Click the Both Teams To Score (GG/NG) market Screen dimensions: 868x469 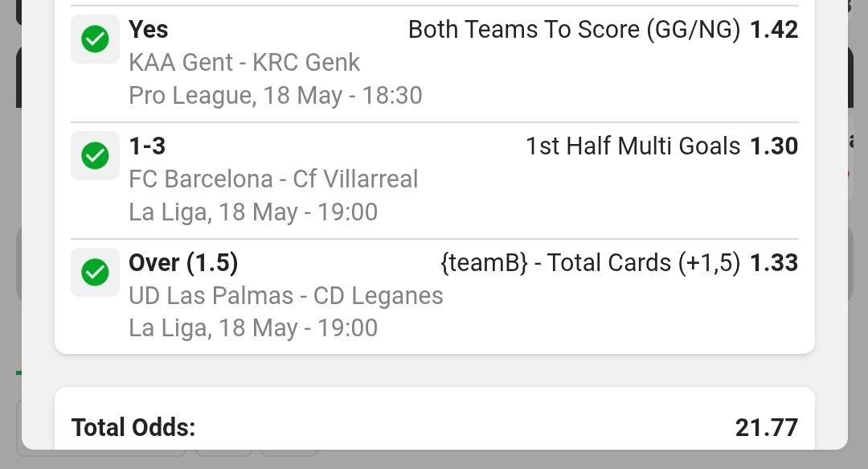point(574,30)
